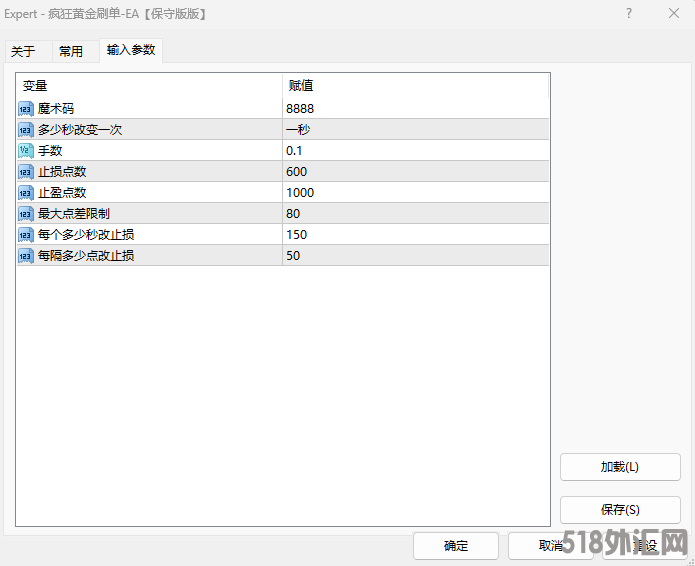Select the 输入参数 tab
Screen dimensions: 695x566
click(131, 50)
